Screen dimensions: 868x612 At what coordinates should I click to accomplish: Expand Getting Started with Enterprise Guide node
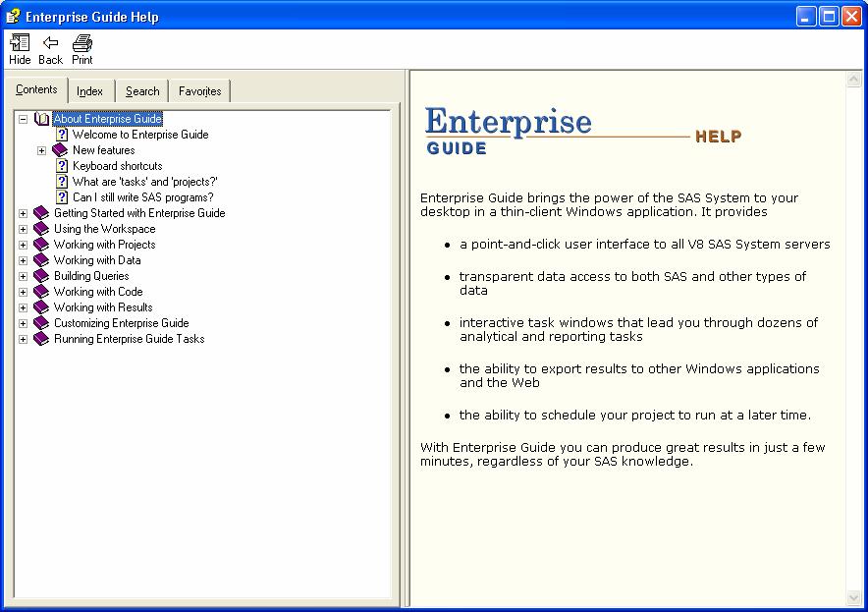click(23, 213)
